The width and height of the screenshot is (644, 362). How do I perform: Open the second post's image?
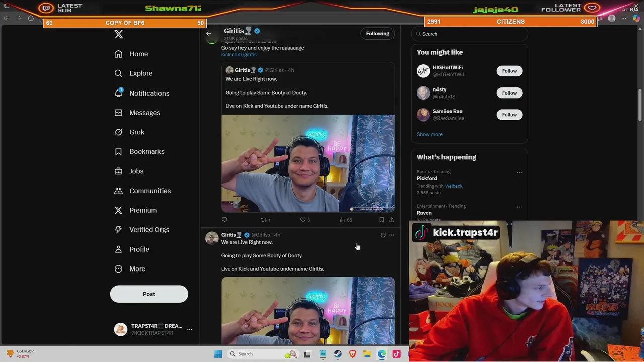coord(308,311)
